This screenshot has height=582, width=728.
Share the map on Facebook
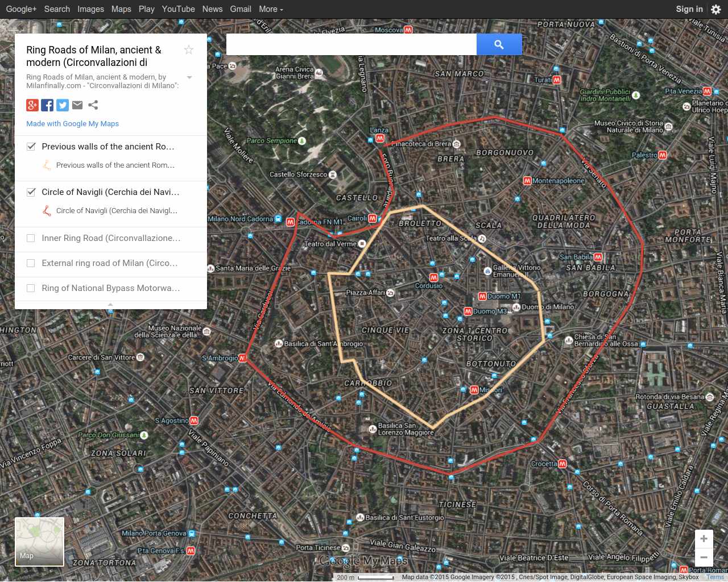coord(47,105)
